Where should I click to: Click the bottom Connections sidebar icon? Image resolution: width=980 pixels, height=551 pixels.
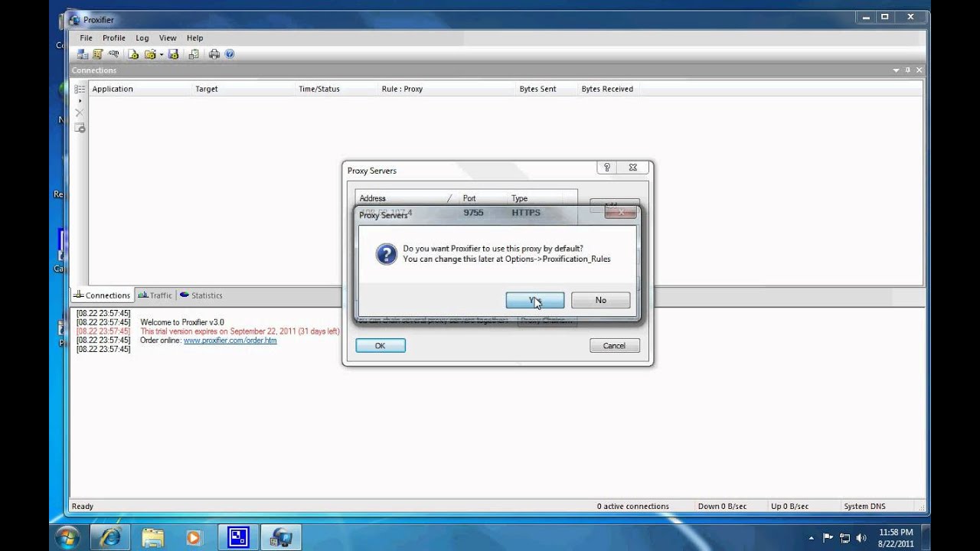point(80,128)
